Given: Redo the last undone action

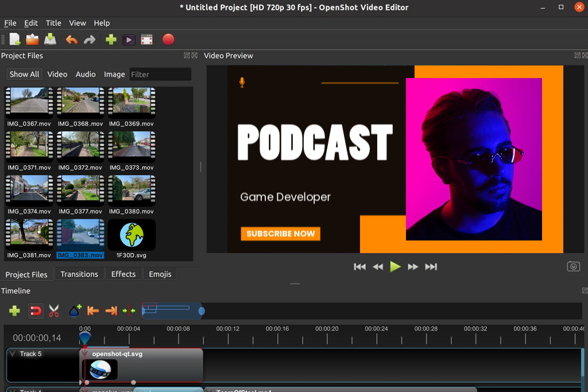Looking at the screenshot, I should (x=89, y=40).
